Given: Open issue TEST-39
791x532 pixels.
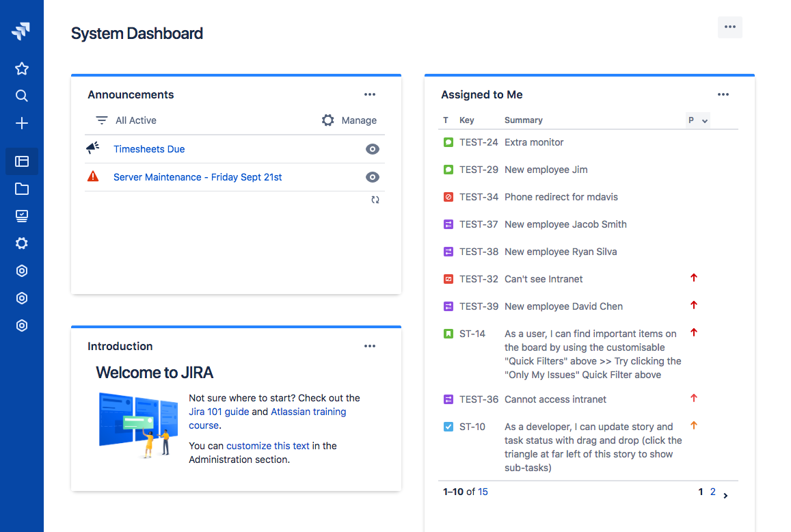Looking at the screenshot, I should pos(479,306).
